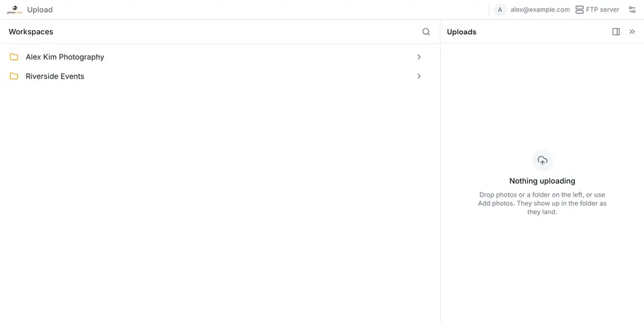The image size is (644, 322).
Task: Click the cloud upload icon
Action: point(542,160)
